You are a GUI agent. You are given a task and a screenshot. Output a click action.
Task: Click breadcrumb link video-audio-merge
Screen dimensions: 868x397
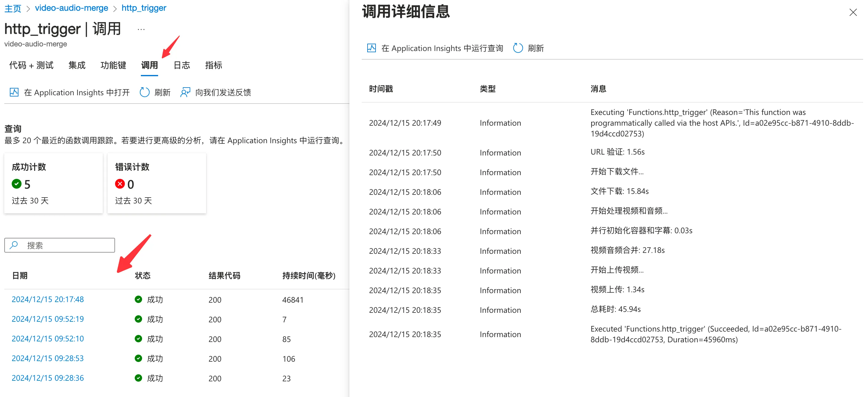71,8
